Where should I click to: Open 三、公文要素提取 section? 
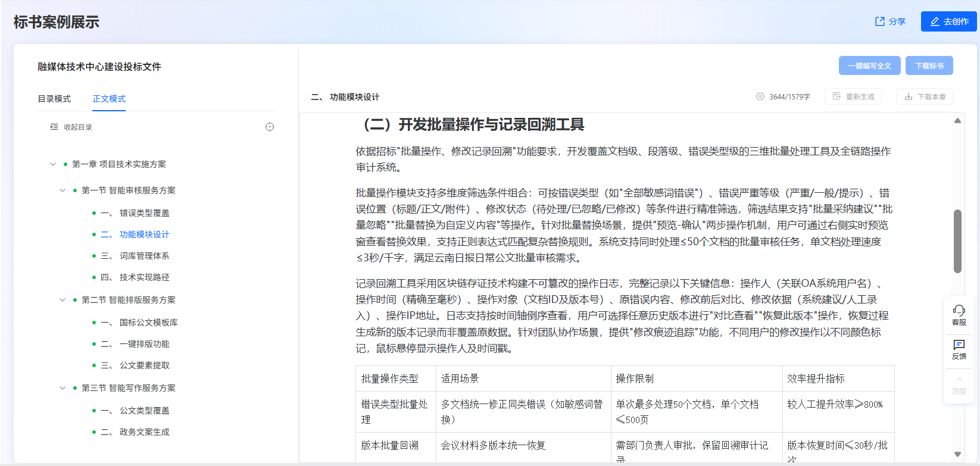pos(135,365)
